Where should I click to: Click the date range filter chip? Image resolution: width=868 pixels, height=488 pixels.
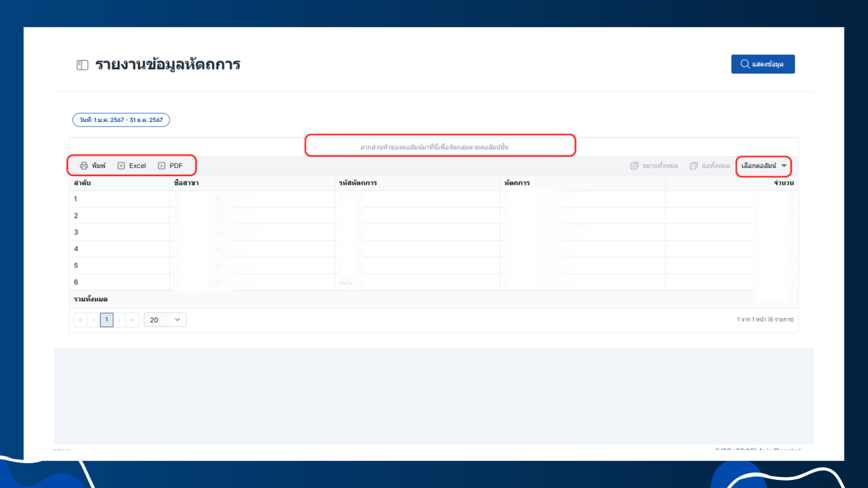click(x=122, y=120)
